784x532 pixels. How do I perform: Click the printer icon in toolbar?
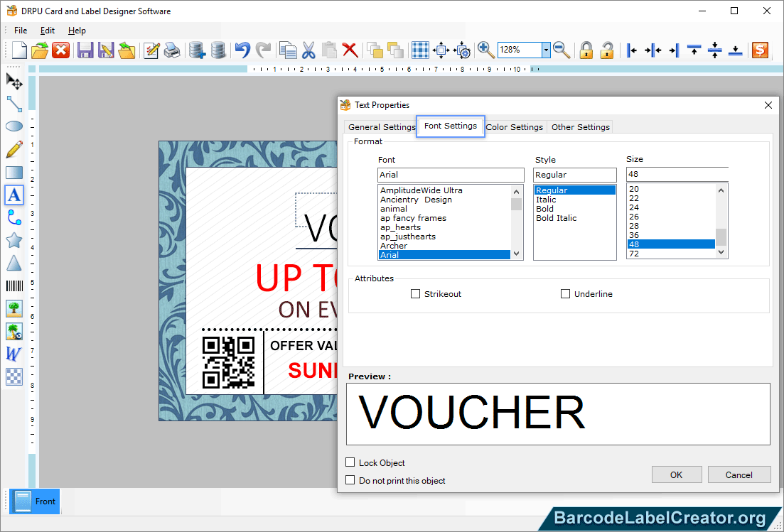[x=172, y=50]
